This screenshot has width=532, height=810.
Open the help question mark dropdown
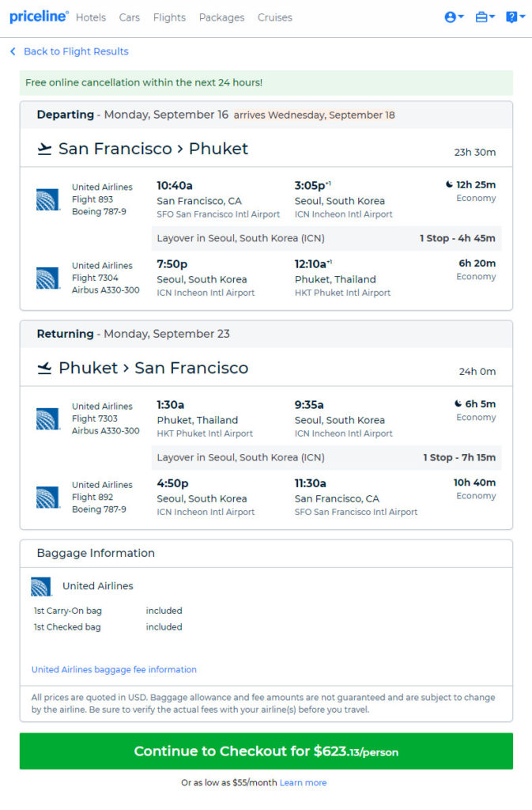pyautogui.click(x=515, y=17)
